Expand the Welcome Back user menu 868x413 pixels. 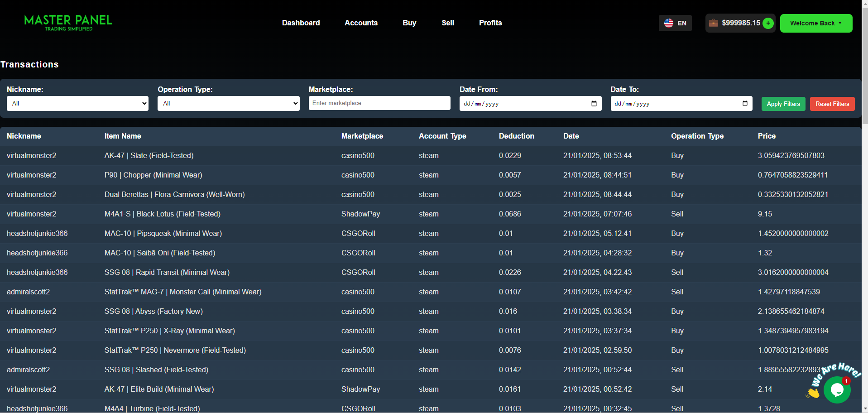(x=816, y=23)
